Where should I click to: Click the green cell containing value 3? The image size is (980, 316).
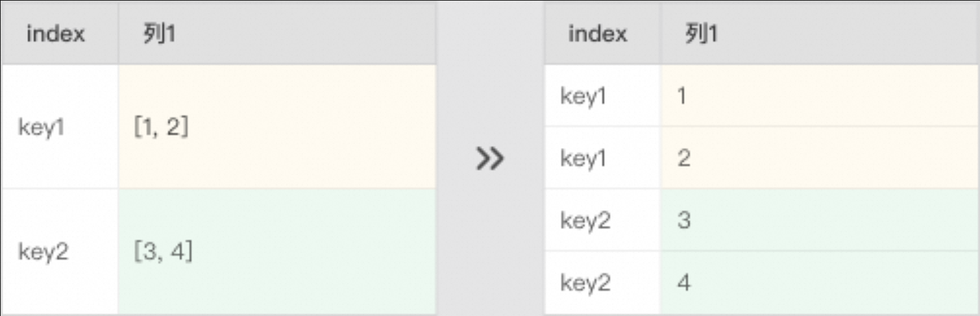pos(683,221)
